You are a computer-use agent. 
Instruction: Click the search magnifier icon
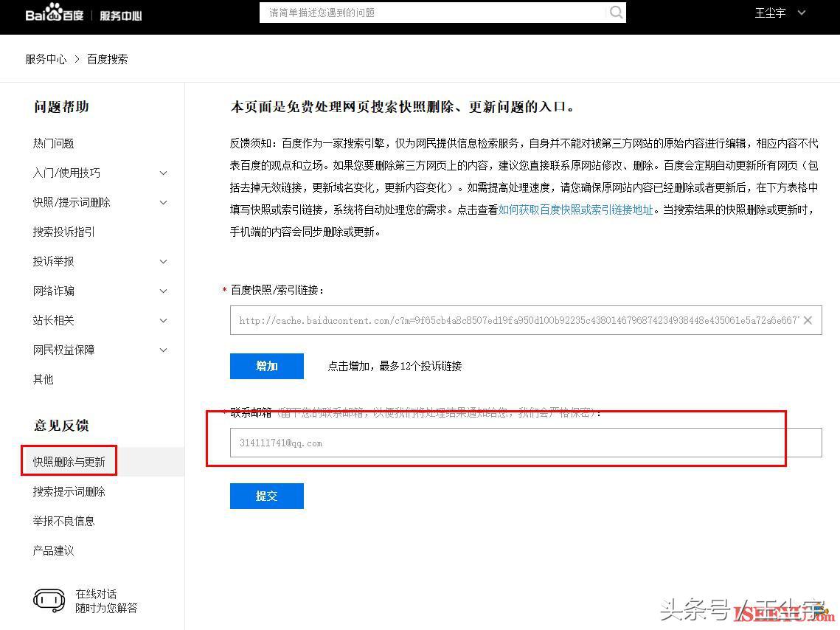coord(616,12)
